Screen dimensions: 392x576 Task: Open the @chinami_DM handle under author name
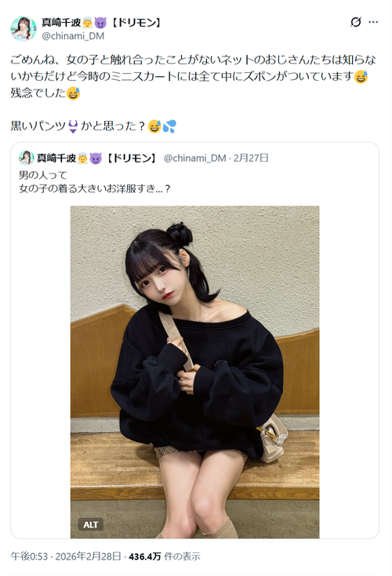coord(73,35)
